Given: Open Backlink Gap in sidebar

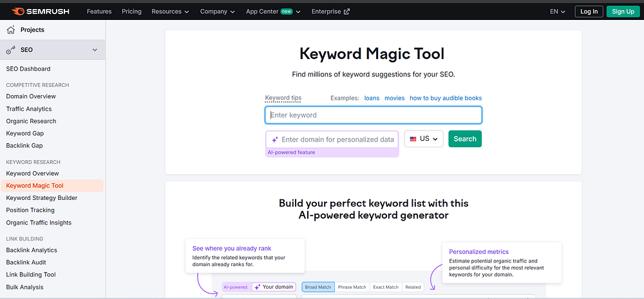Looking at the screenshot, I should pos(24,145).
